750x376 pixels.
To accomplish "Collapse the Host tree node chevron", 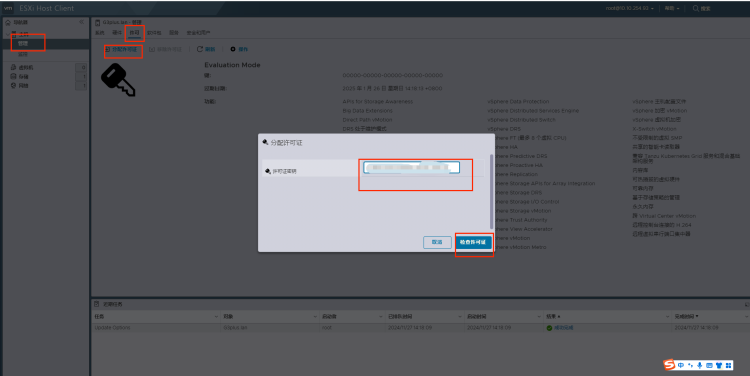I will coord(7,34).
